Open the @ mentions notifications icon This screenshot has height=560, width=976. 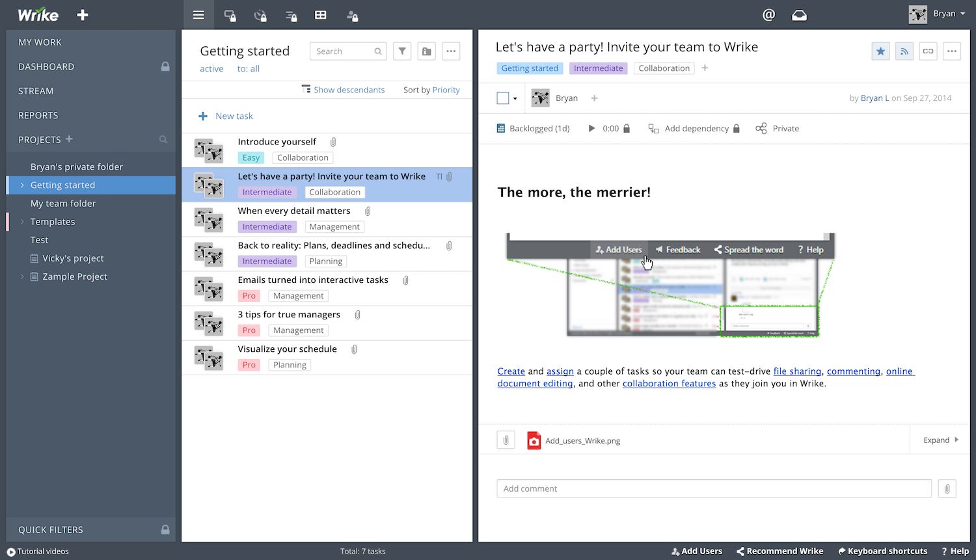[768, 15]
